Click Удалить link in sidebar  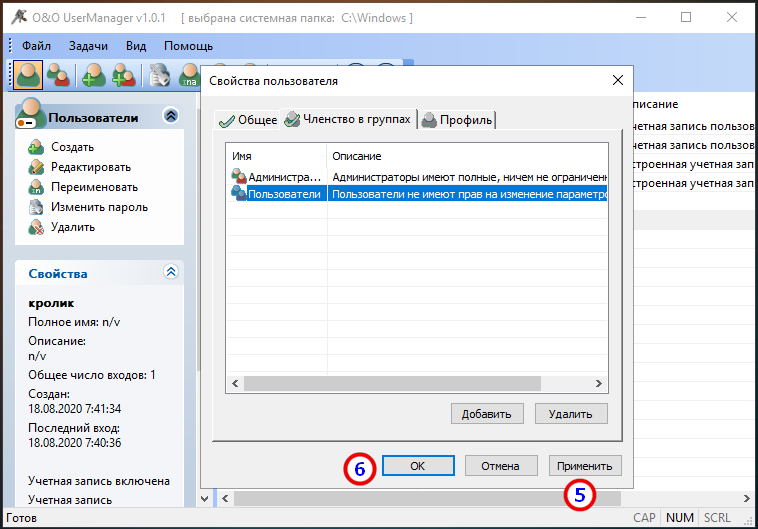[73, 227]
